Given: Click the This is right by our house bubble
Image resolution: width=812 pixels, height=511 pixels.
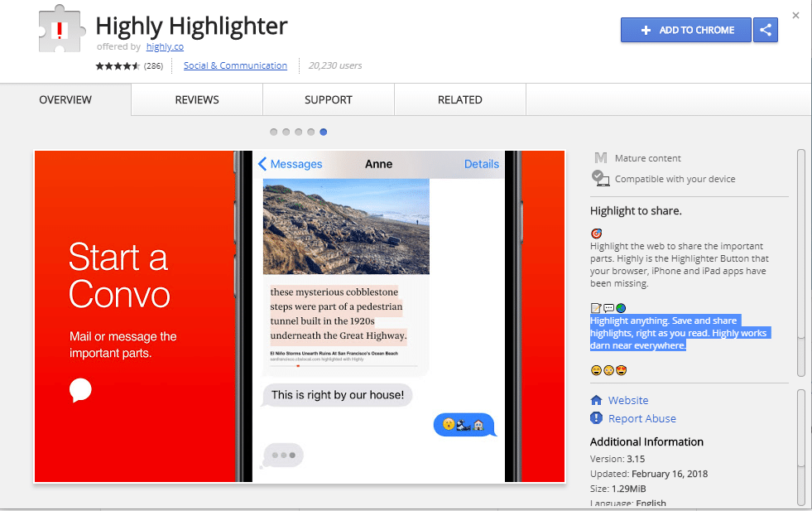Looking at the screenshot, I should click(x=338, y=395).
